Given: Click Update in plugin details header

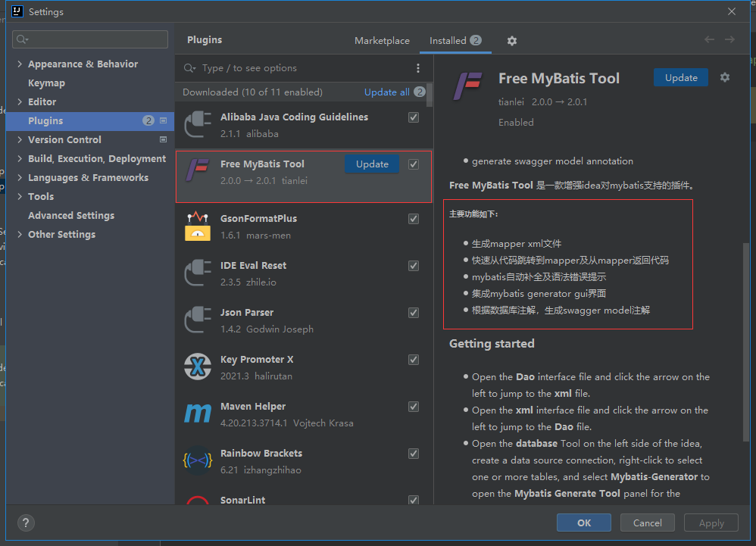Looking at the screenshot, I should tap(681, 77).
